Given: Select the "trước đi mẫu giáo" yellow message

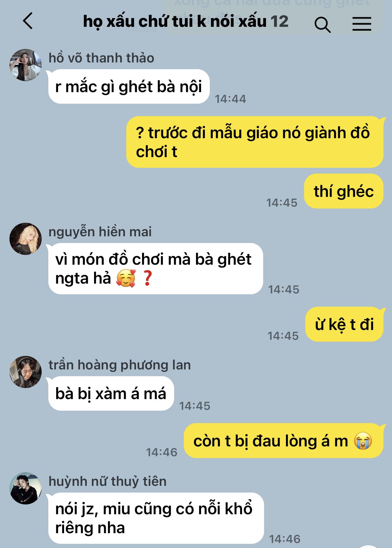Looking at the screenshot, I should coord(255,142).
